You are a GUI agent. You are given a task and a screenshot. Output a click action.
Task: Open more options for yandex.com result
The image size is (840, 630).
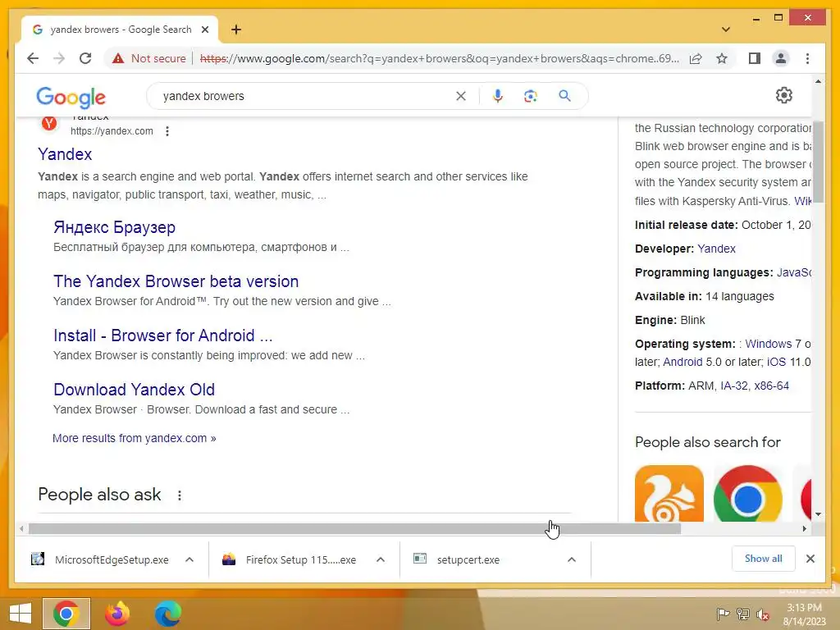[x=167, y=131]
